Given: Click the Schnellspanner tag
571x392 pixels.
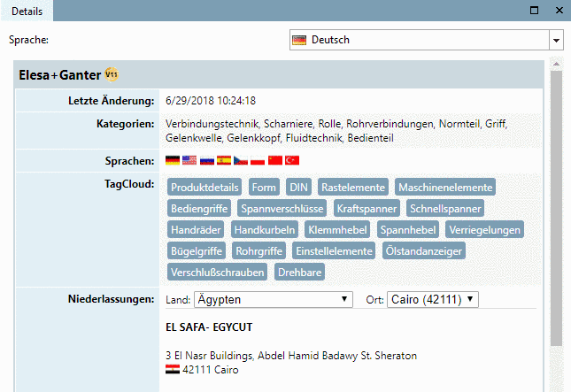Looking at the screenshot, I should click(x=445, y=208).
